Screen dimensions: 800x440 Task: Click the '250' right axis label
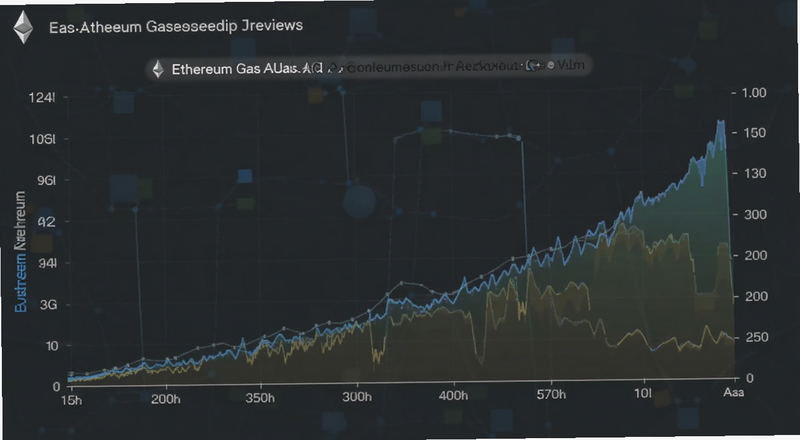coord(757,337)
